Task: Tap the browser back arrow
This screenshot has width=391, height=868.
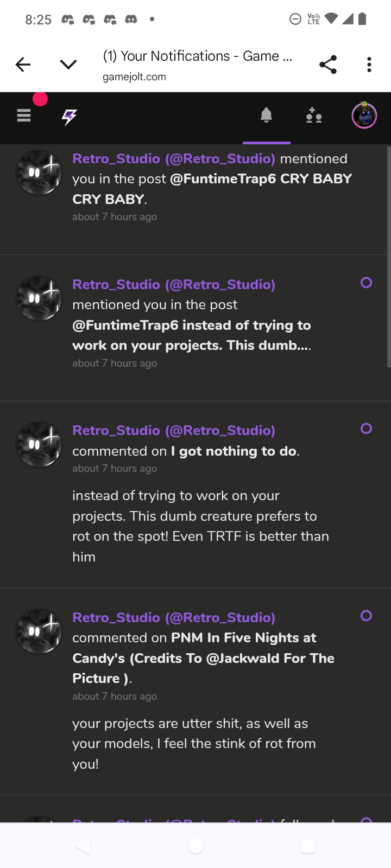Action: 23,65
